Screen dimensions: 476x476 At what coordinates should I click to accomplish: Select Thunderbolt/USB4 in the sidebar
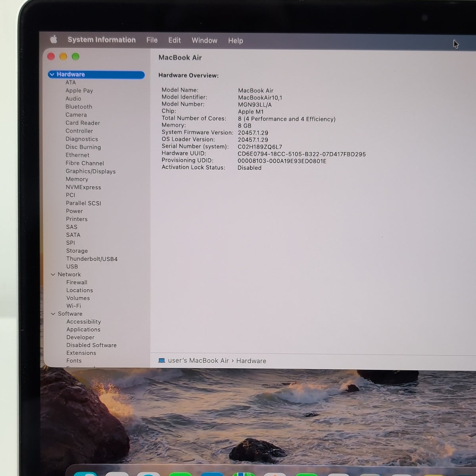[92, 259]
